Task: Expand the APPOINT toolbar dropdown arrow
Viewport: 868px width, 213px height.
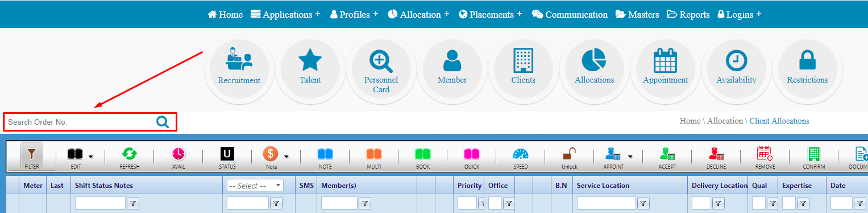Action: point(630,156)
